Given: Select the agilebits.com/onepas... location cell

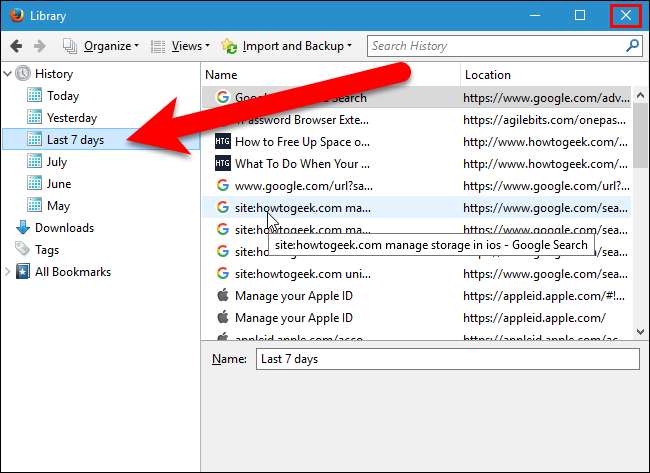Looking at the screenshot, I should tap(544, 120).
